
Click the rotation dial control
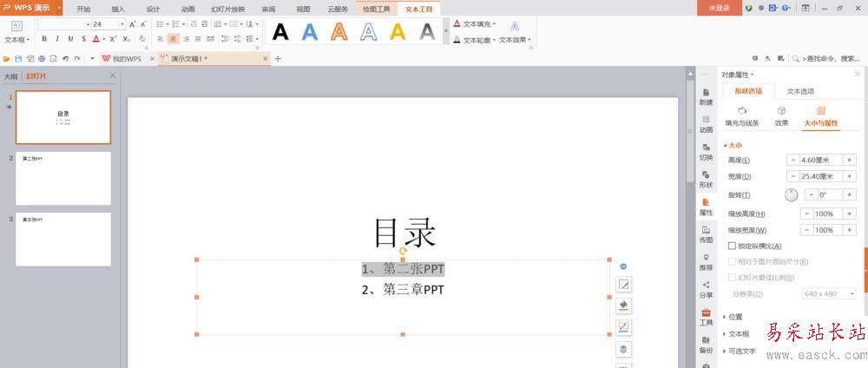pyautogui.click(x=792, y=194)
